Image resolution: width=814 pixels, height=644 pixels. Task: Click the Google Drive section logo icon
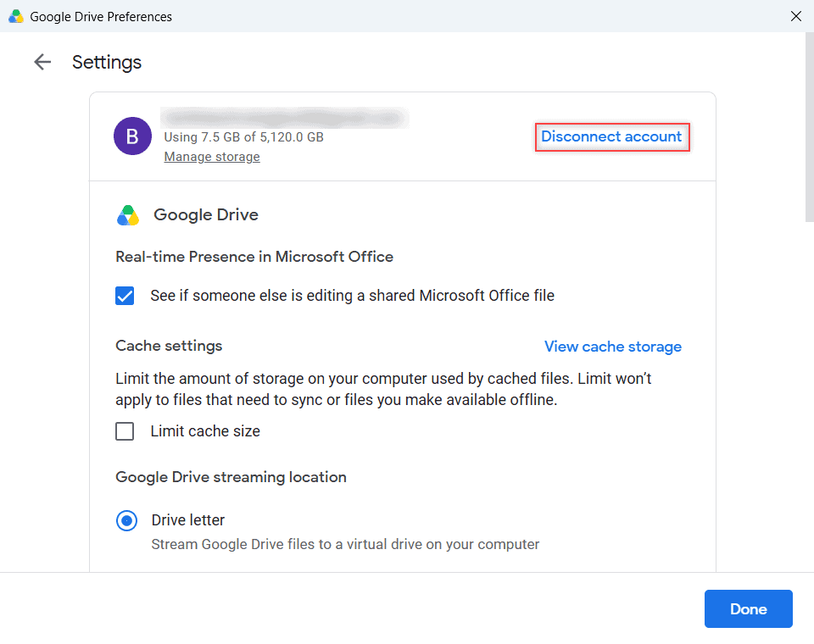click(128, 215)
